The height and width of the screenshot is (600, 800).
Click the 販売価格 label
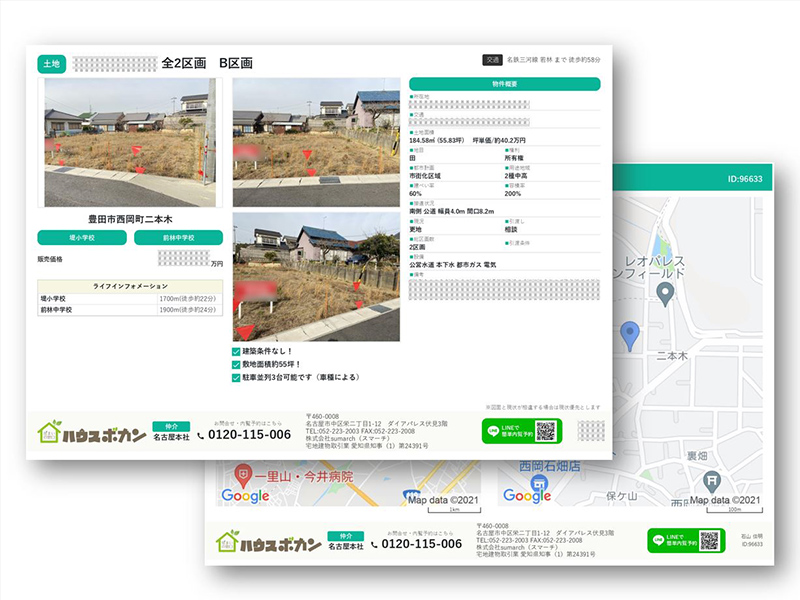pyautogui.click(x=50, y=259)
